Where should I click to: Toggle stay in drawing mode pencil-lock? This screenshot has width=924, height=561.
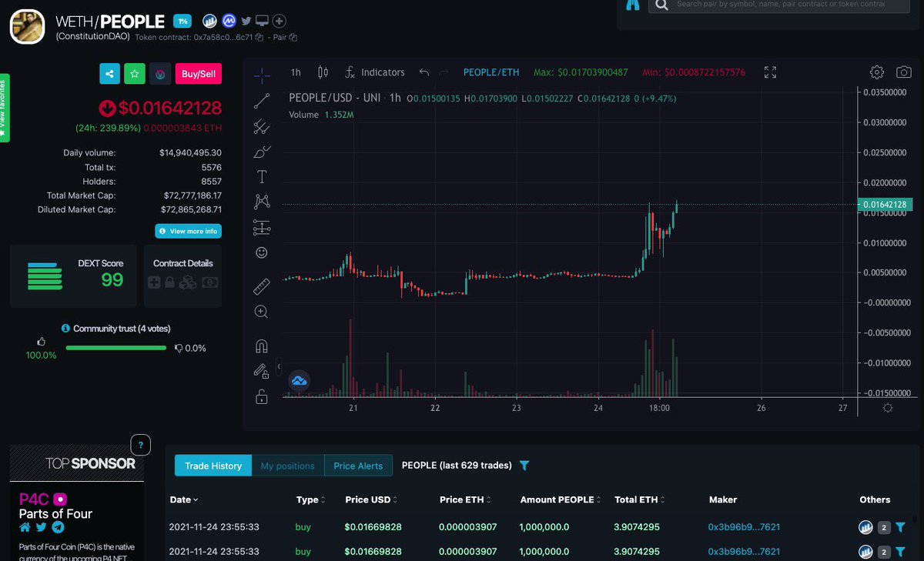(262, 371)
